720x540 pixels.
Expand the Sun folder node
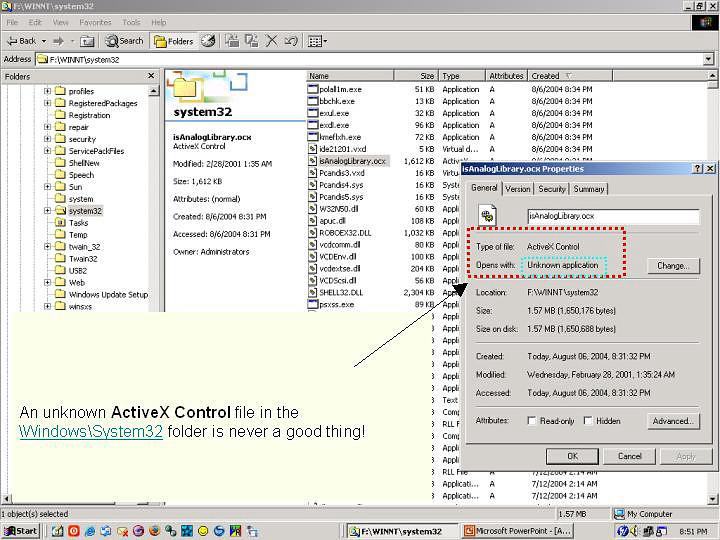[x=47, y=186]
